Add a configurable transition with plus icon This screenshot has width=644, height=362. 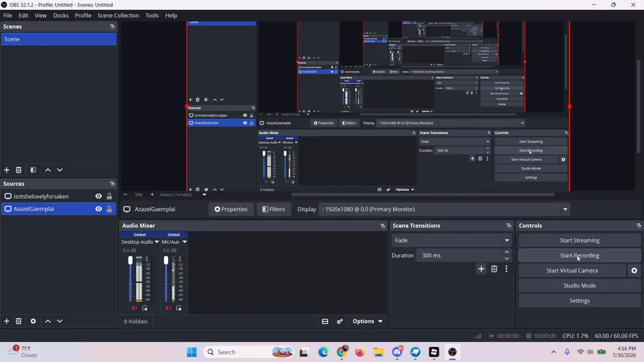coord(481,269)
